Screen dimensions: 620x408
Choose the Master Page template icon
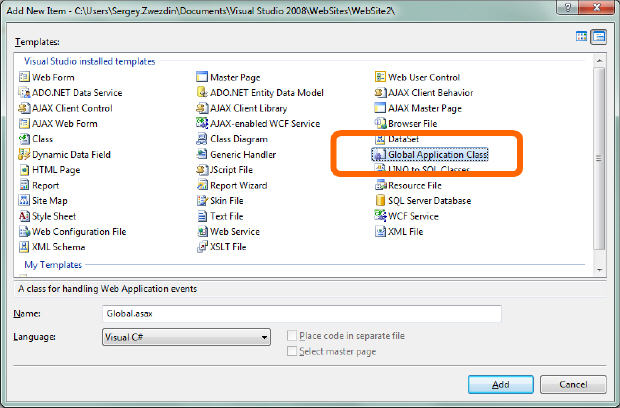[x=202, y=77]
